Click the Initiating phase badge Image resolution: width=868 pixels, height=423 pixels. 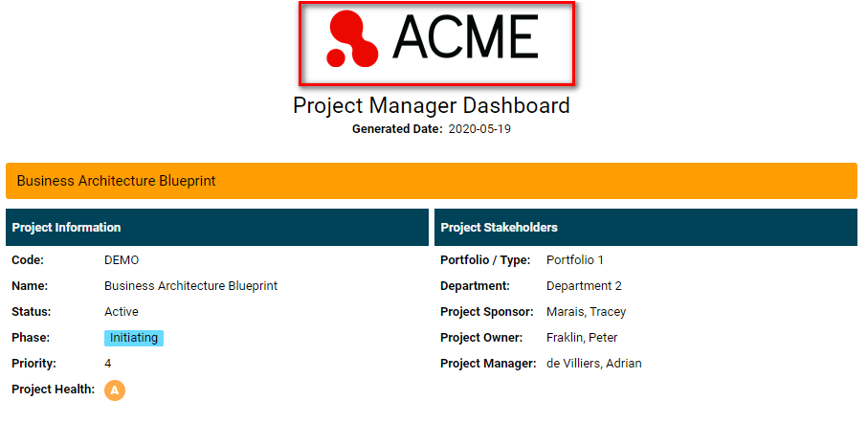tap(134, 338)
